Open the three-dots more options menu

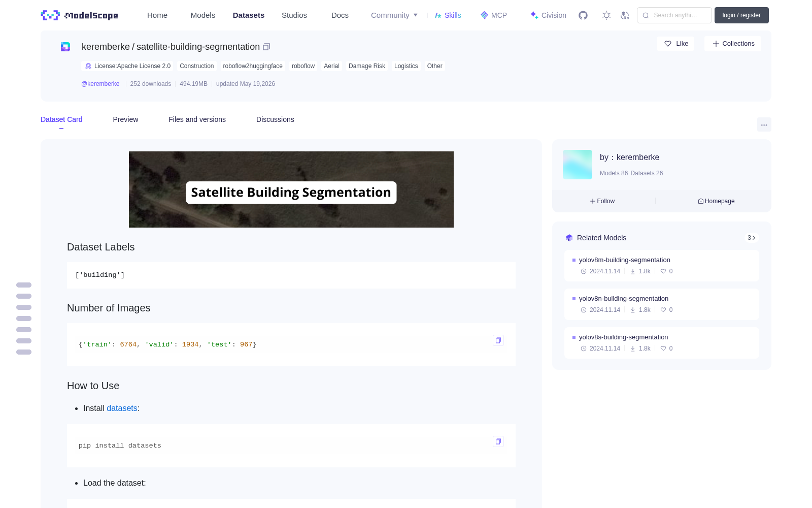point(764,125)
